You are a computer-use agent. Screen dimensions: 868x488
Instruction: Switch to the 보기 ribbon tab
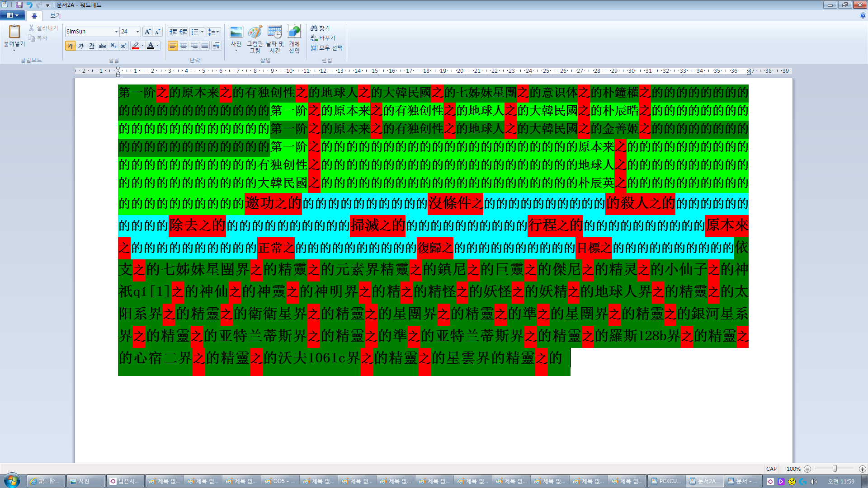[x=55, y=16]
